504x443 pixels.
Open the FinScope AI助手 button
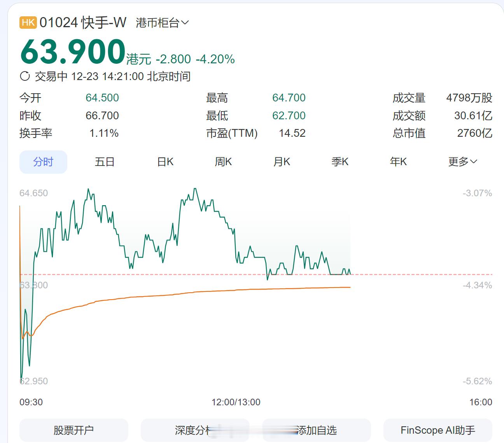click(x=438, y=430)
